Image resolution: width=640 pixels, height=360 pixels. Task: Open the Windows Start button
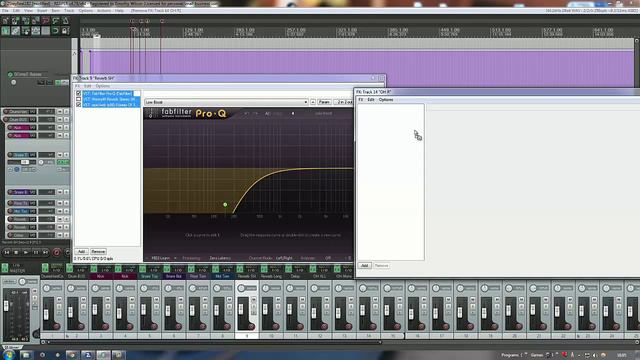tap(9, 355)
